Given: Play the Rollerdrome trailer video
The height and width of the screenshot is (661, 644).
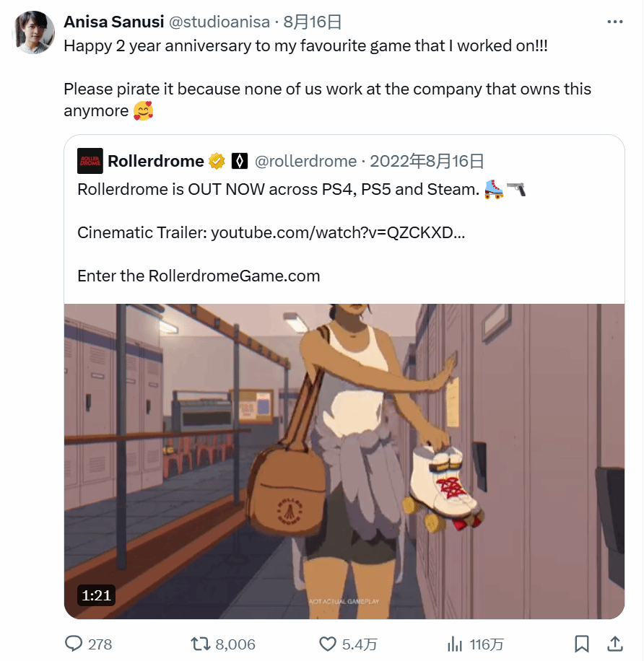Looking at the screenshot, I should point(344,461).
